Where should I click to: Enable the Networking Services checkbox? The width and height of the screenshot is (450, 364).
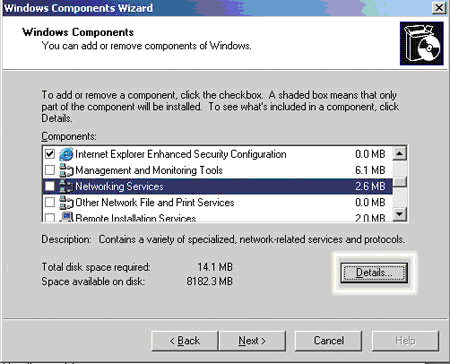[50, 186]
